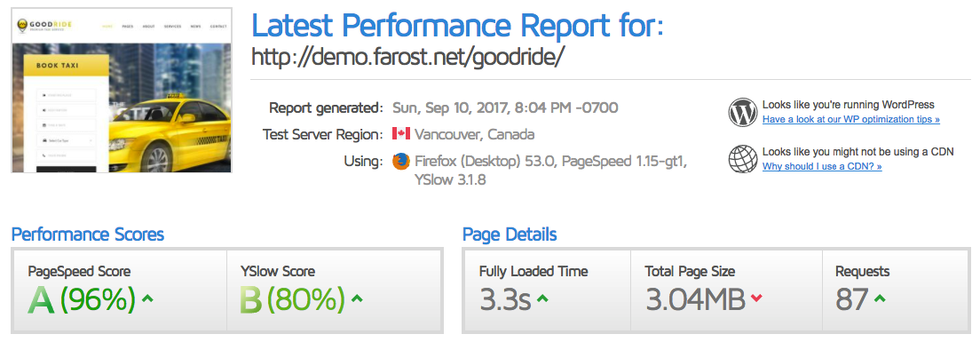This screenshot has height=342, width=980.
Task: Open the Why should I use a CDN link
Action: tap(822, 166)
